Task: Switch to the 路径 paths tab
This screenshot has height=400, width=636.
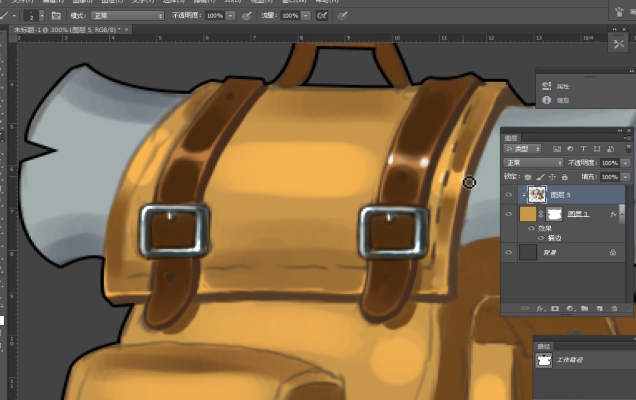Action: 544,346
